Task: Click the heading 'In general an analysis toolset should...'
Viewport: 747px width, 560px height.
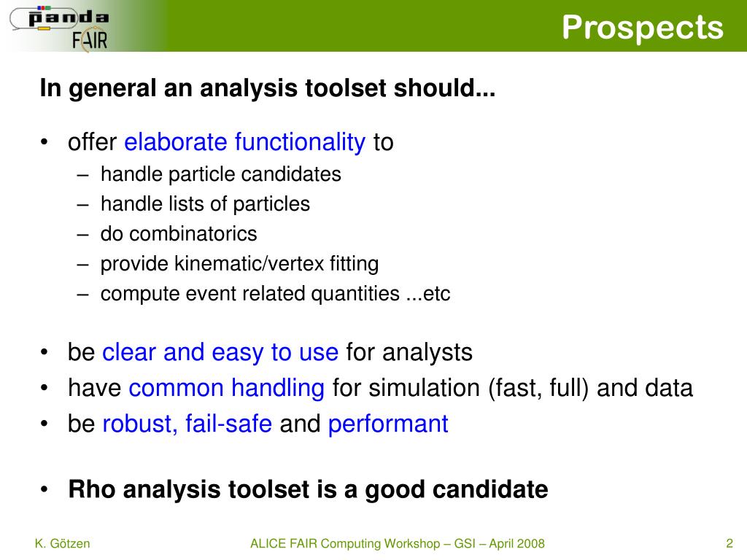Action: pyautogui.click(x=268, y=88)
